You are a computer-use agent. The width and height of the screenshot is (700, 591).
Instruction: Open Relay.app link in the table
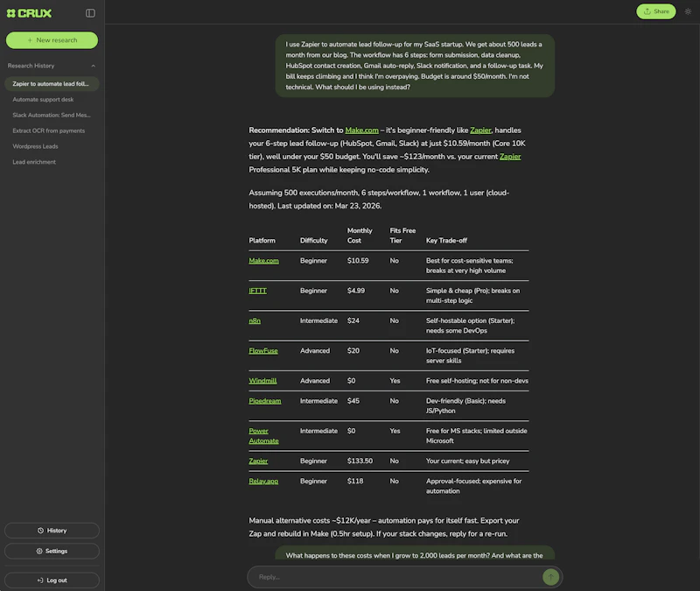pos(263,481)
